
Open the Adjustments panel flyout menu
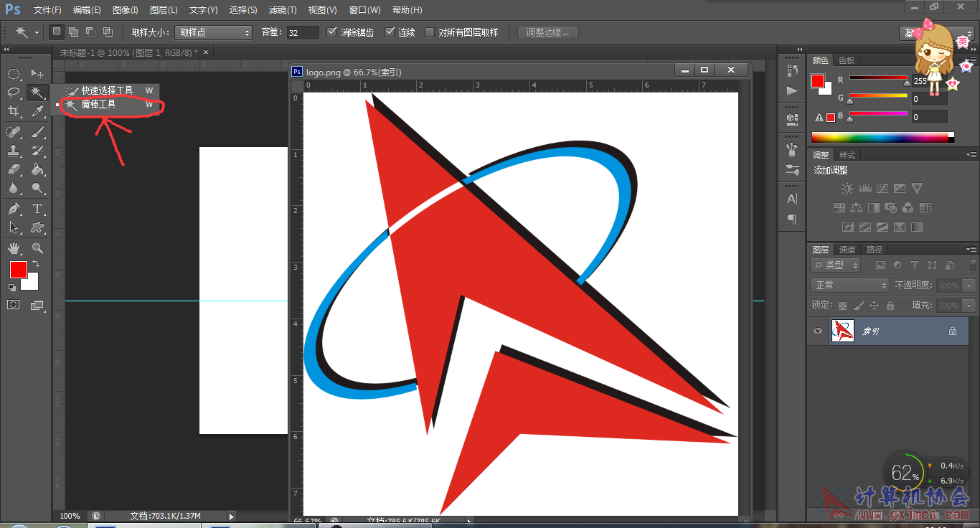coord(971,155)
